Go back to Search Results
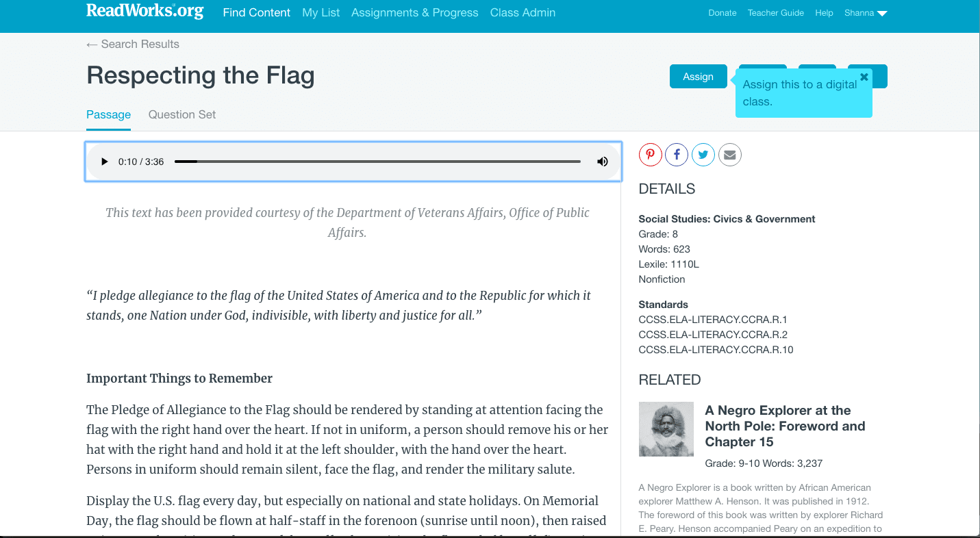Image resolution: width=980 pixels, height=538 pixels. click(133, 44)
